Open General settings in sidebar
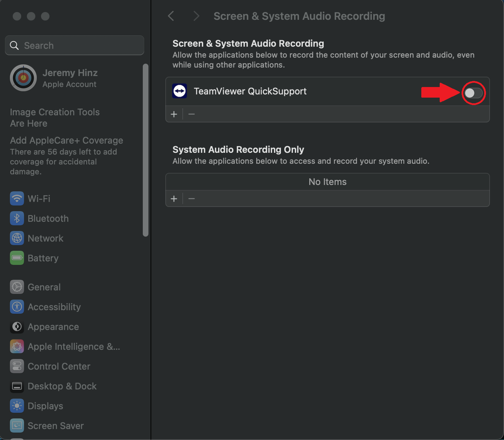The image size is (504, 440). point(44,287)
